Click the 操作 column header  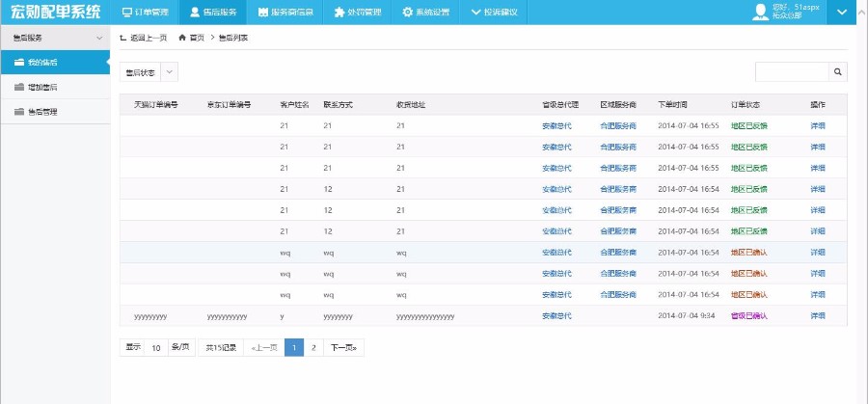[x=818, y=104]
